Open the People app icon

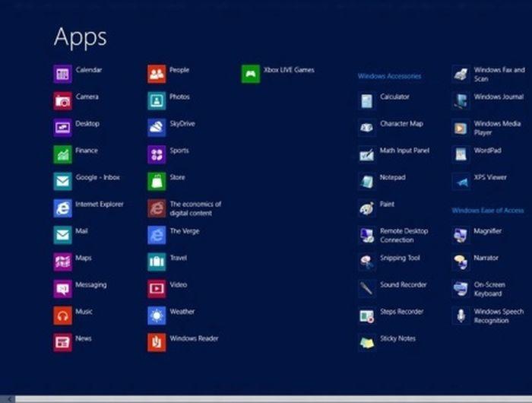click(157, 74)
